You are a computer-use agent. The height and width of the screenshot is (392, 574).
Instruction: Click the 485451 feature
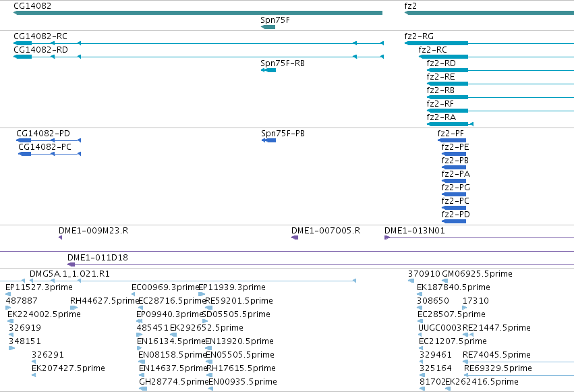coord(140,335)
